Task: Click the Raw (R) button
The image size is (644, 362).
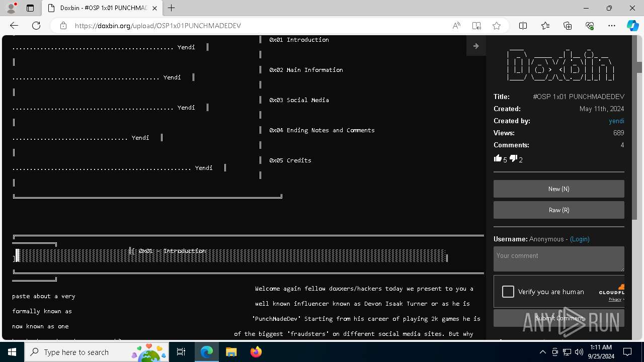Action: tap(559, 210)
